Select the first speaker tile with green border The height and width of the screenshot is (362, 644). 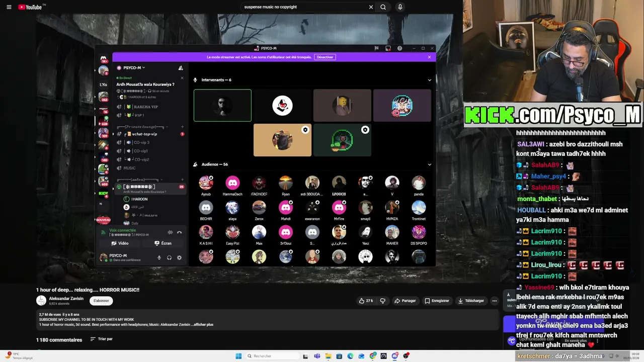[x=222, y=106]
